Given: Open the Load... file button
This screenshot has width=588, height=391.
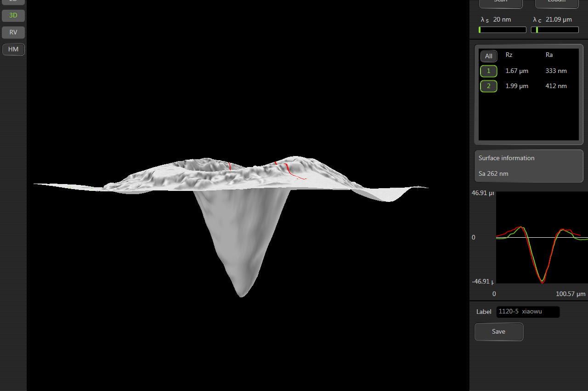Looking at the screenshot, I should (x=556, y=3).
